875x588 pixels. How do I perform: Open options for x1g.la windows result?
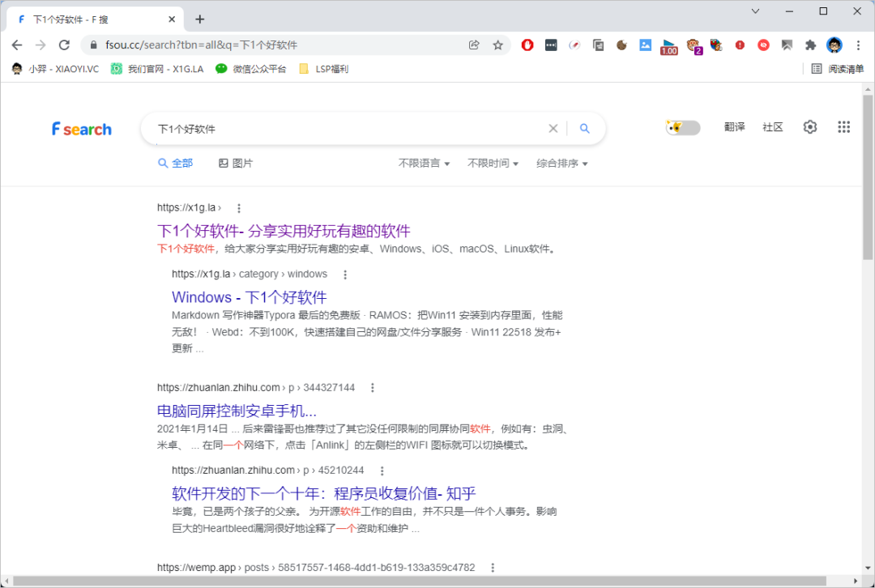345,275
